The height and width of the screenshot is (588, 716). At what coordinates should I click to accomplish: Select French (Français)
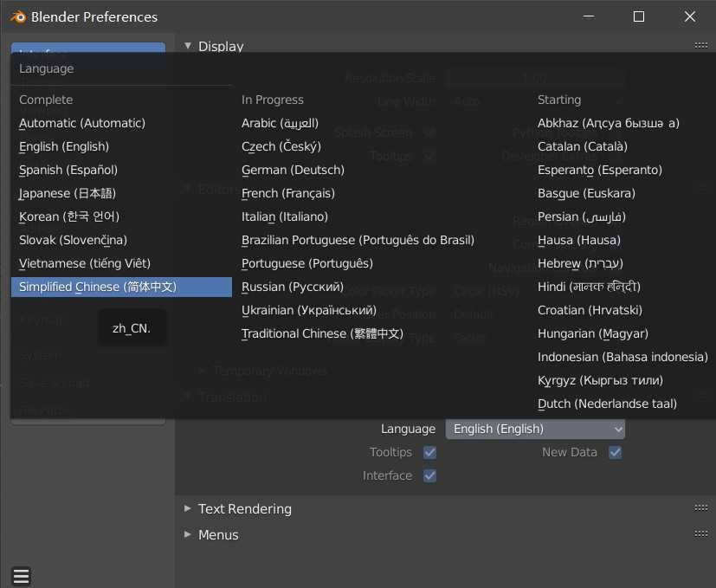tap(288, 193)
